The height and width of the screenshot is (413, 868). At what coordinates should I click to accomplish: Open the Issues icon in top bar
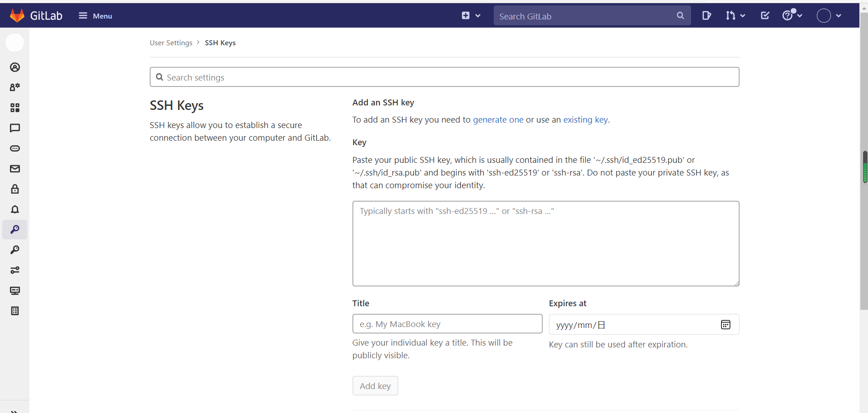(706, 16)
